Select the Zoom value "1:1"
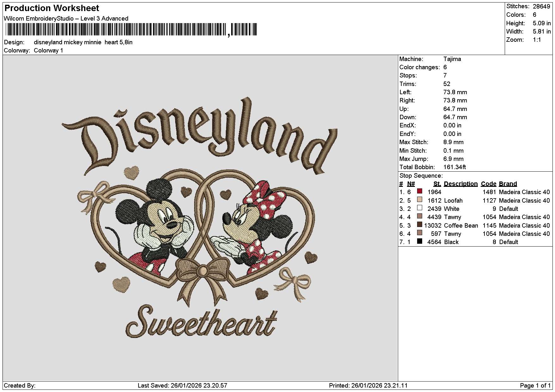 [537, 40]
